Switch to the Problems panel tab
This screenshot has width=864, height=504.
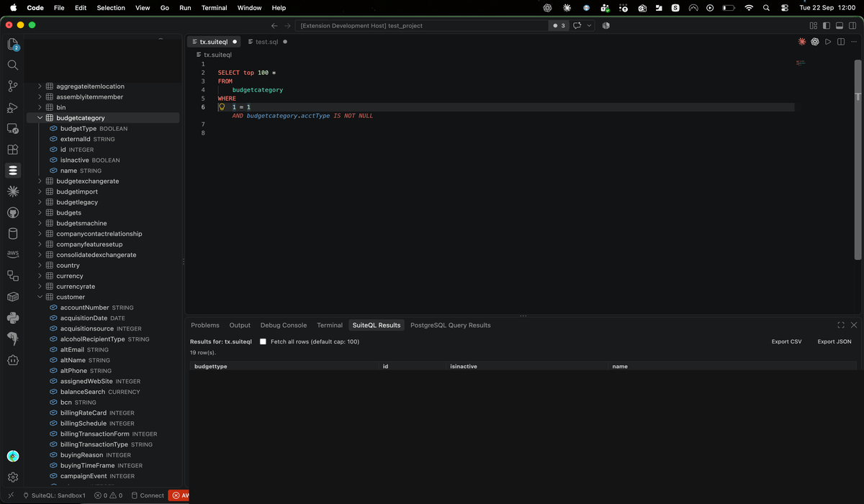(x=205, y=325)
